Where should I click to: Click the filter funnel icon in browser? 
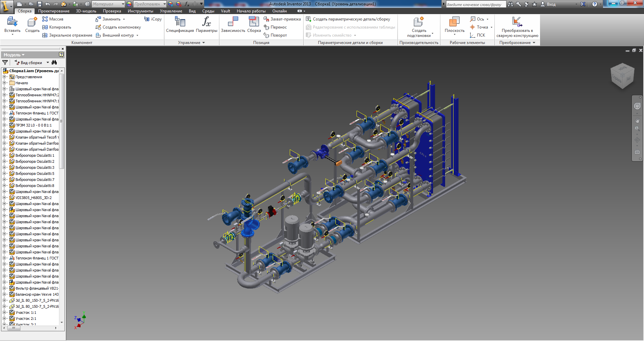click(x=5, y=62)
